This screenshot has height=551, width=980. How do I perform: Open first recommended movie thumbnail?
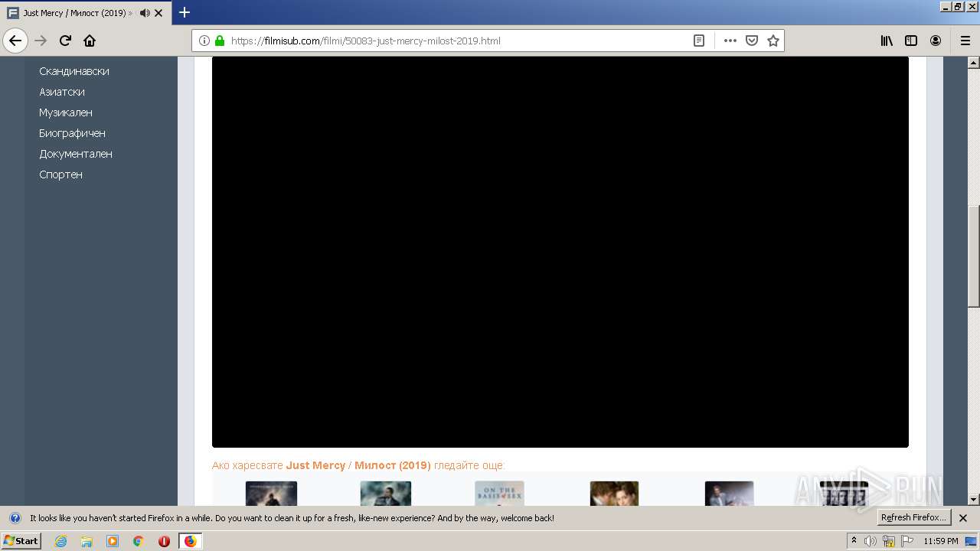(271, 494)
